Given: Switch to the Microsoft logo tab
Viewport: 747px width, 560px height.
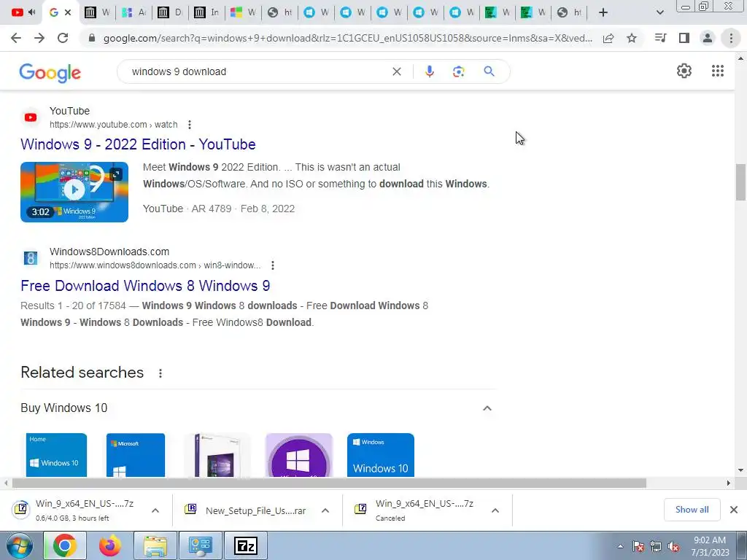Looking at the screenshot, I should (x=243, y=12).
